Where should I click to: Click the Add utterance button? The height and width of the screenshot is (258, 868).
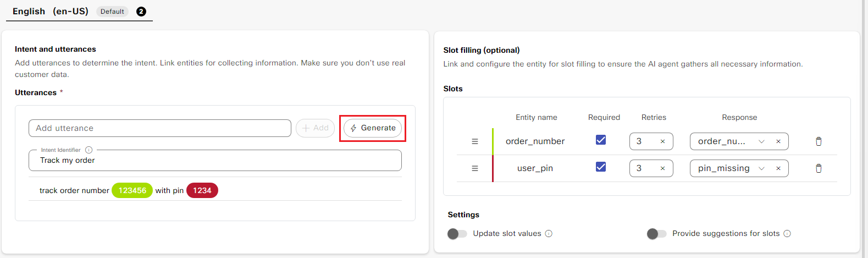[x=315, y=128]
